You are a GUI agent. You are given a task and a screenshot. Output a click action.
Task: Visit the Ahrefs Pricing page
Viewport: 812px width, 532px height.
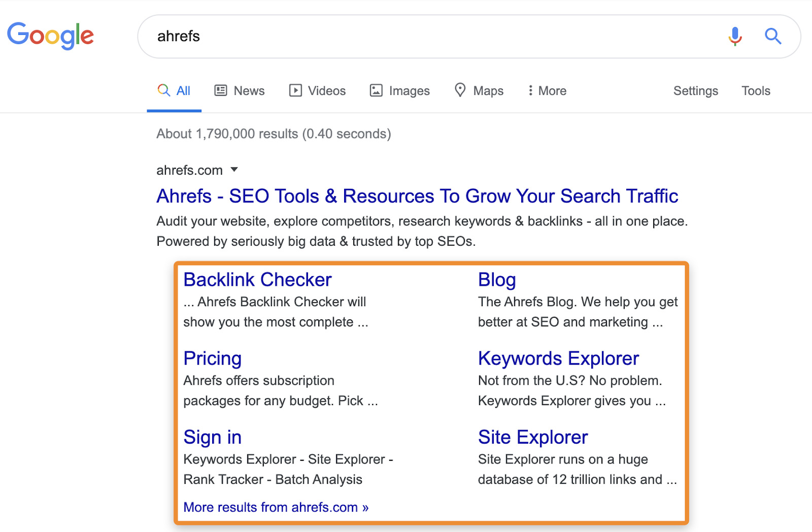pos(212,358)
